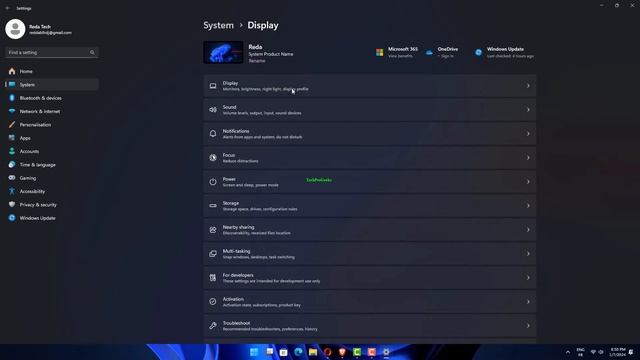
Task: Click the Gaming controller icon
Action: (x=12, y=178)
